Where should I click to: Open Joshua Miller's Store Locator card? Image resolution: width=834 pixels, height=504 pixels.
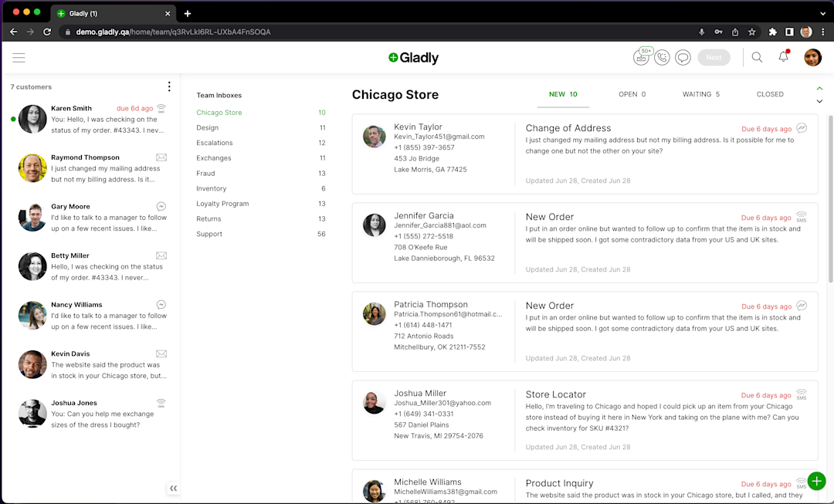585,420
